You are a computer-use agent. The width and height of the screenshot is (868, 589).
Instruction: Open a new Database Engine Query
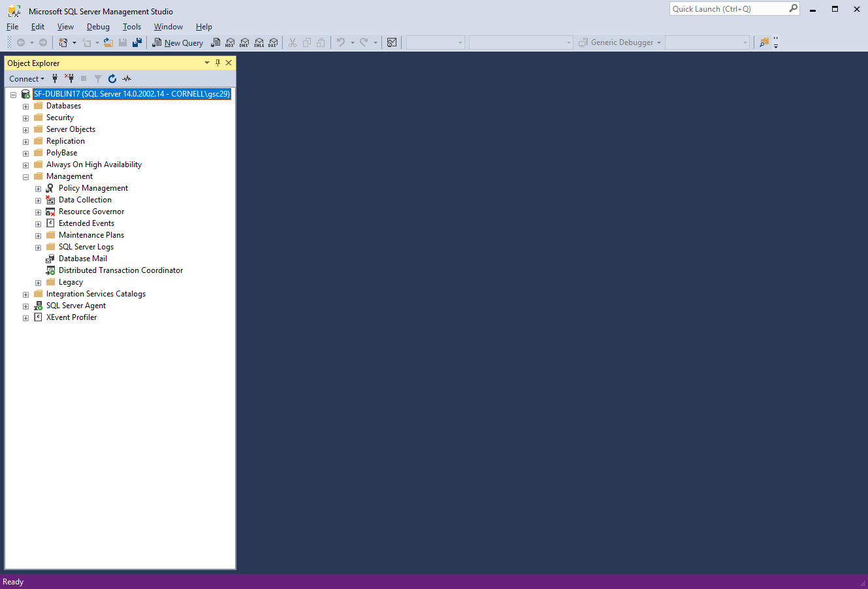pos(216,42)
